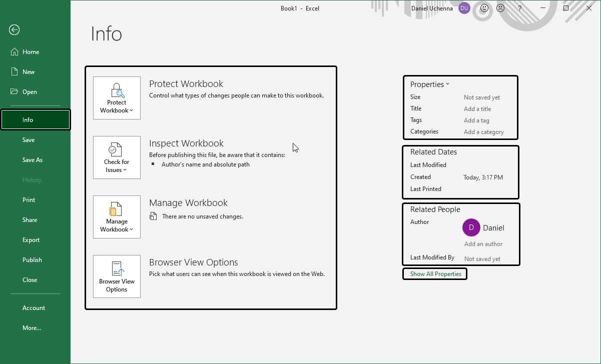Expand the Properties dropdown header
Image resolution: width=601 pixels, height=364 pixels.
click(x=429, y=84)
